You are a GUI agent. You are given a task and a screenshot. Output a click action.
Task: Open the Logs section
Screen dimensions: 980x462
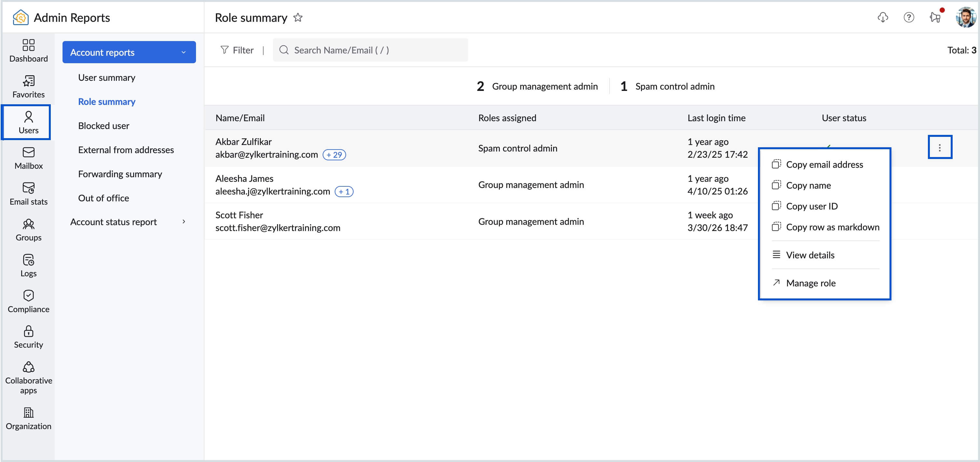tap(28, 265)
